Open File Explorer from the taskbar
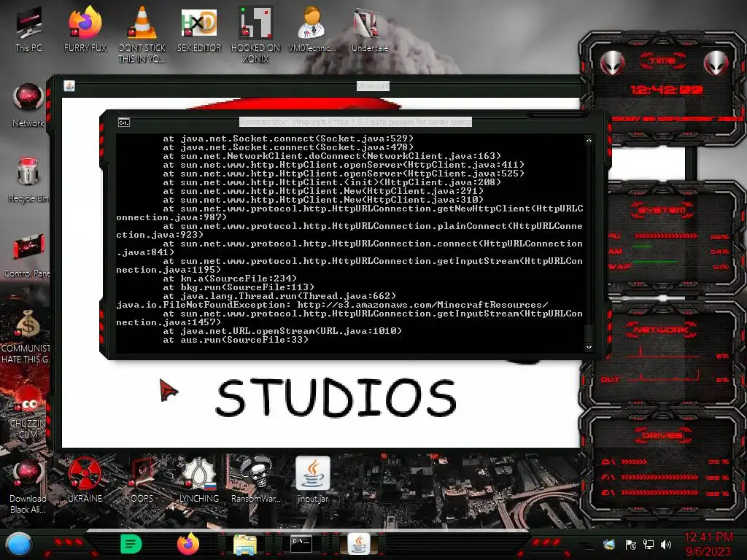The height and width of the screenshot is (560, 747). coord(245,545)
